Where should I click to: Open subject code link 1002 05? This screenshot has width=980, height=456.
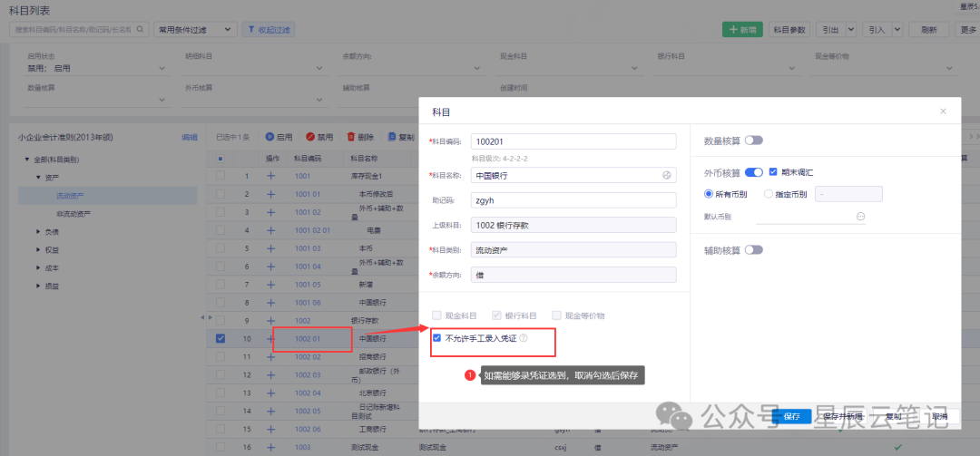[x=307, y=412]
